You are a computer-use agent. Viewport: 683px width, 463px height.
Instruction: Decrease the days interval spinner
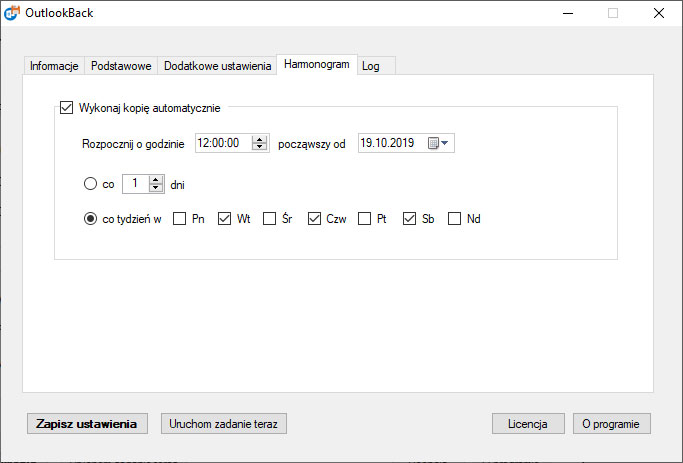click(x=156, y=187)
